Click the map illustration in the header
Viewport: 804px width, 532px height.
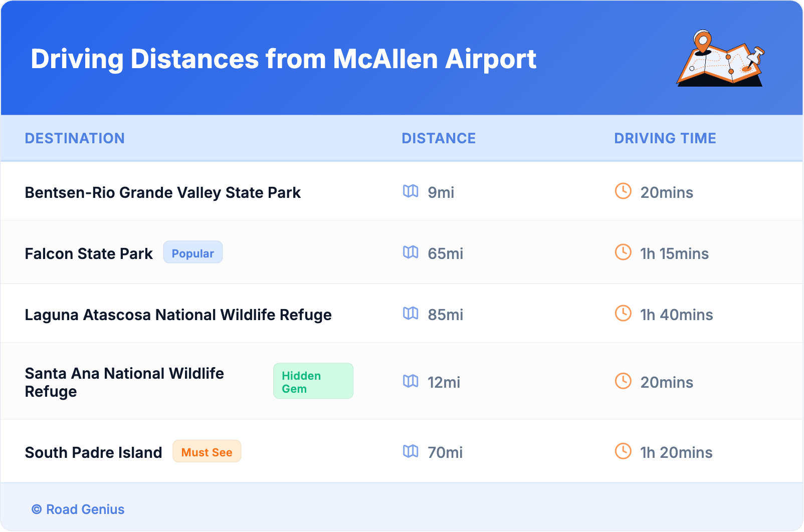click(x=720, y=59)
